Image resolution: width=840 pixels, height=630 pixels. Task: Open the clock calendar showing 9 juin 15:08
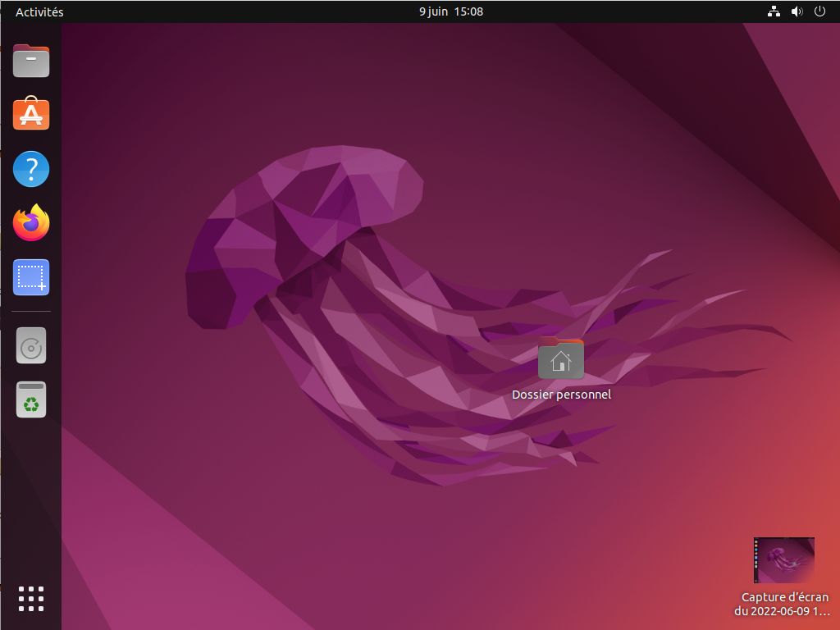451,11
